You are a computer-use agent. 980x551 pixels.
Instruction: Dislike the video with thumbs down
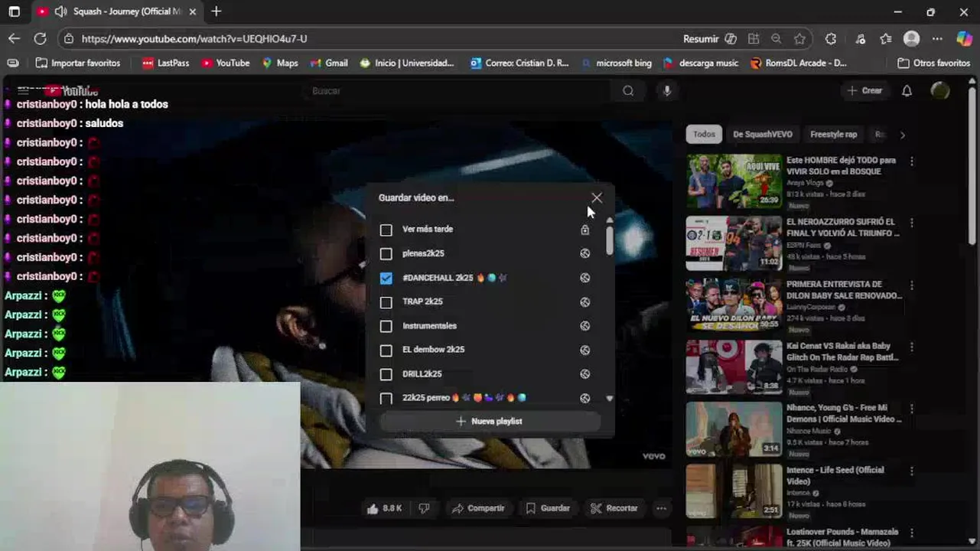point(424,508)
